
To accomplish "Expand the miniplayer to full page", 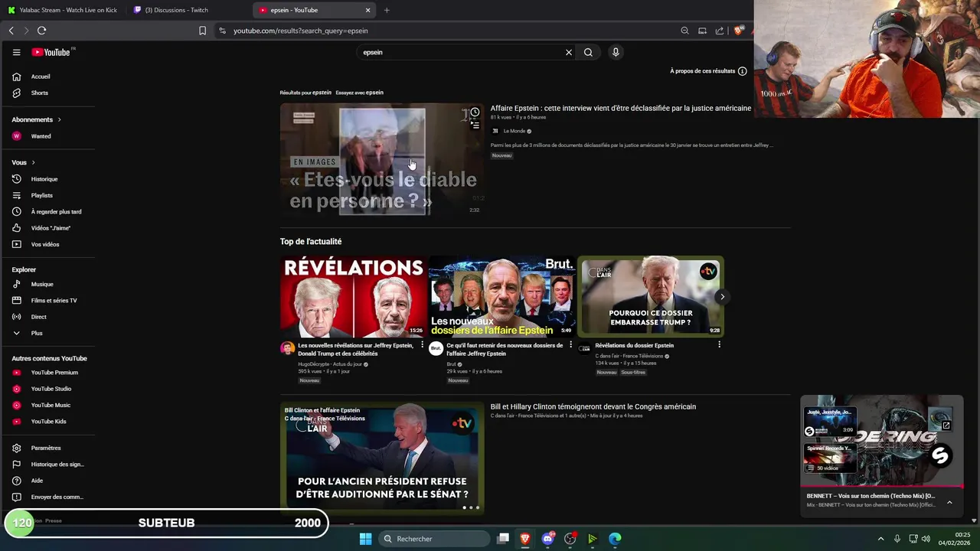I will [946, 425].
